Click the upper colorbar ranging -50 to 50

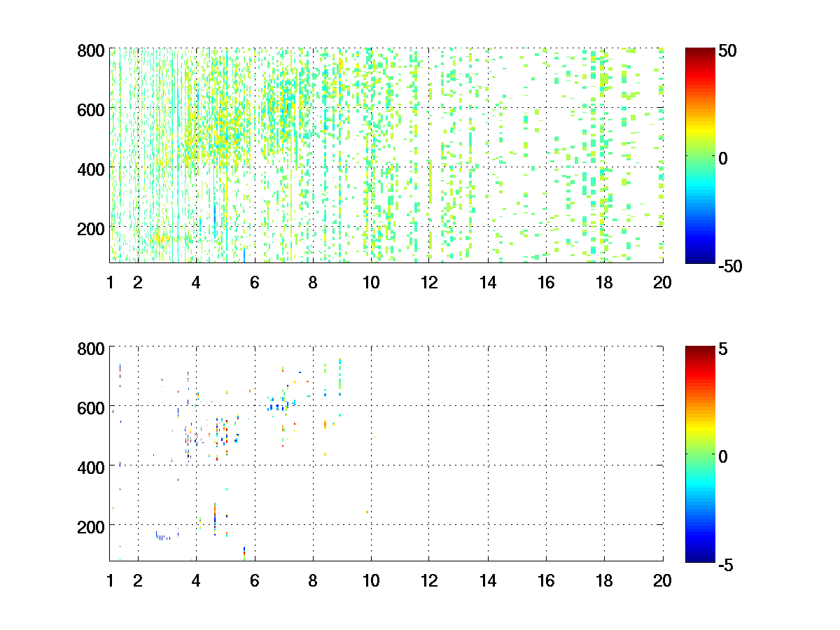700,155
